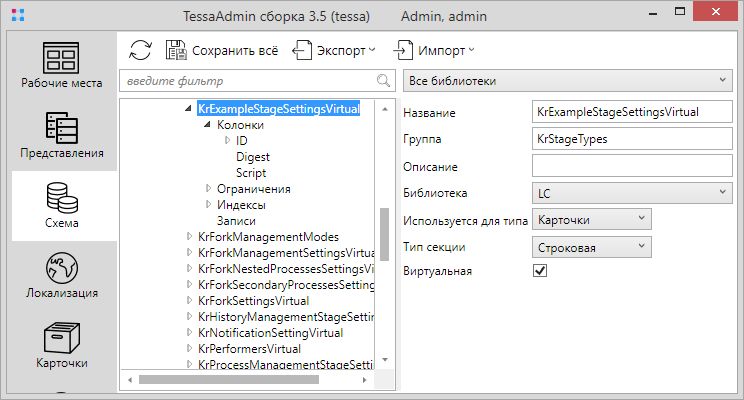Select the Схема database icon
The height and width of the screenshot is (400, 744).
62,205
